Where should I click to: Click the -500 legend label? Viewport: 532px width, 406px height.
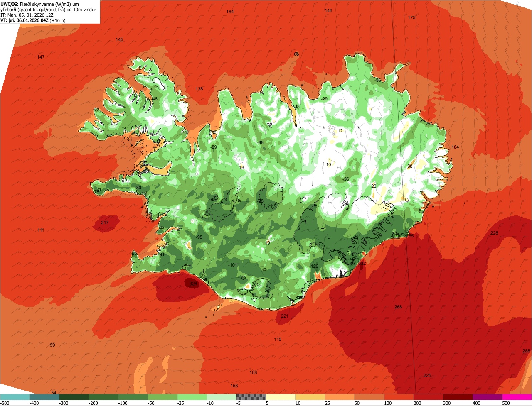(x=5, y=403)
